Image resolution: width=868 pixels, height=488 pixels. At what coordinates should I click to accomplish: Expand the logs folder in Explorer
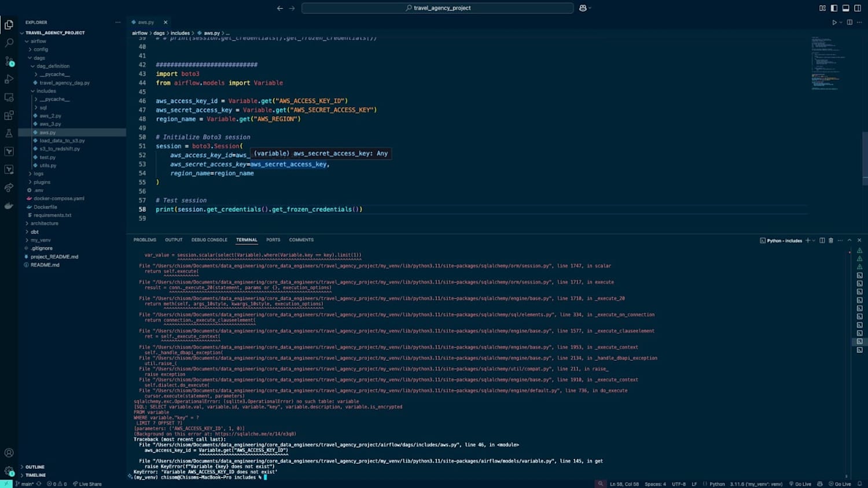pos(39,173)
